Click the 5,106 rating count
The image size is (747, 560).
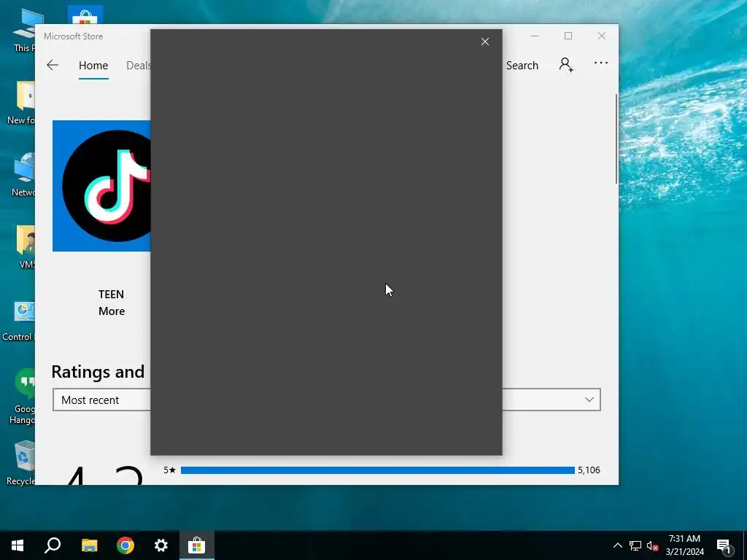(589, 470)
